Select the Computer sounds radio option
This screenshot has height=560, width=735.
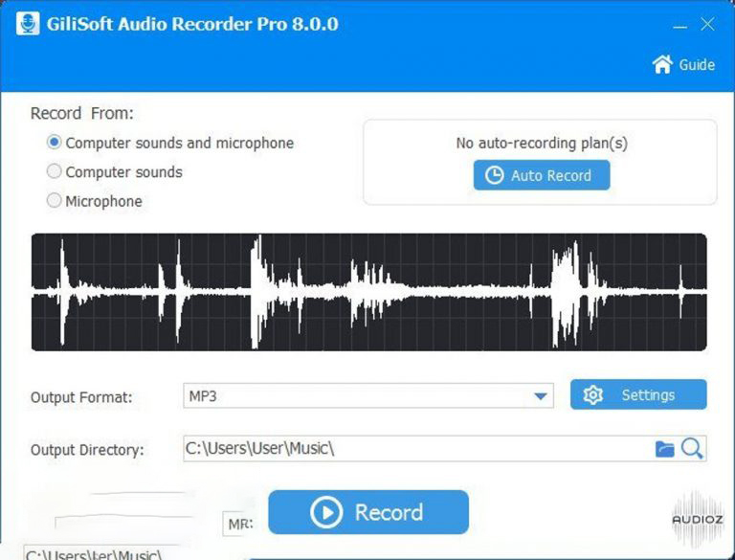pos(55,171)
